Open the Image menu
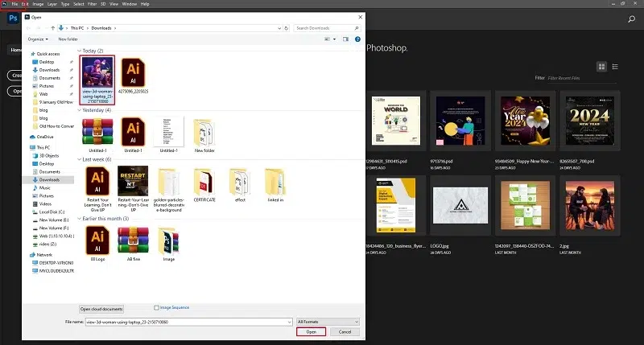644x345 pixels. point(38,4)
